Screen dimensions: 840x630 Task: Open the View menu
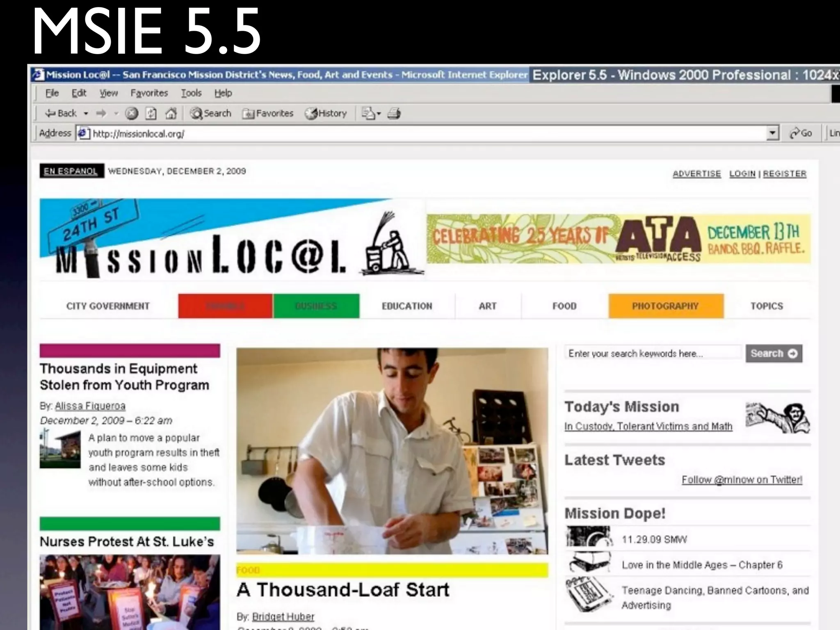[x=108, y=93]
